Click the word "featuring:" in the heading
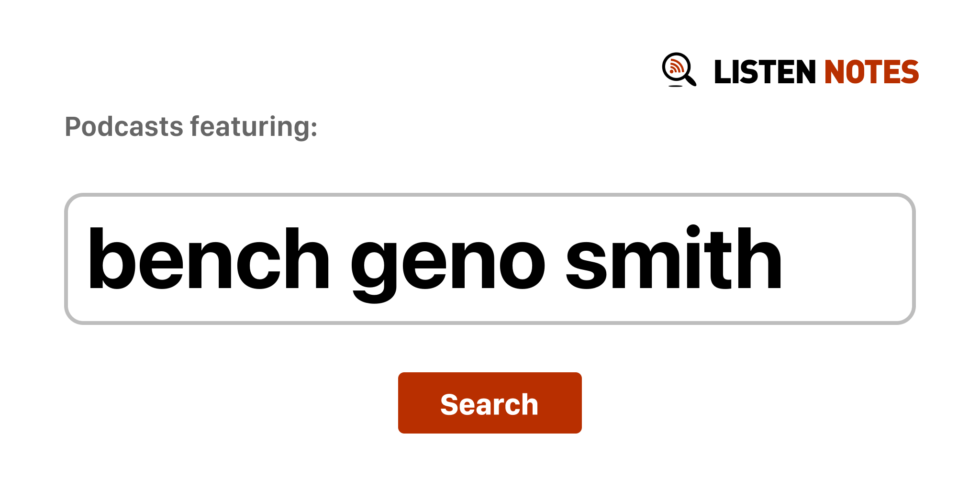The height and width of the screenshot is (490, 980). click(254, 127)
